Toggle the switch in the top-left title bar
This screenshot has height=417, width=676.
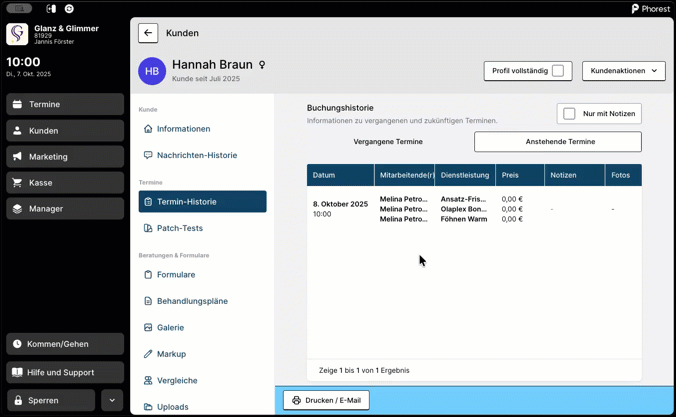pyautogui.click(x=19, y=8)
